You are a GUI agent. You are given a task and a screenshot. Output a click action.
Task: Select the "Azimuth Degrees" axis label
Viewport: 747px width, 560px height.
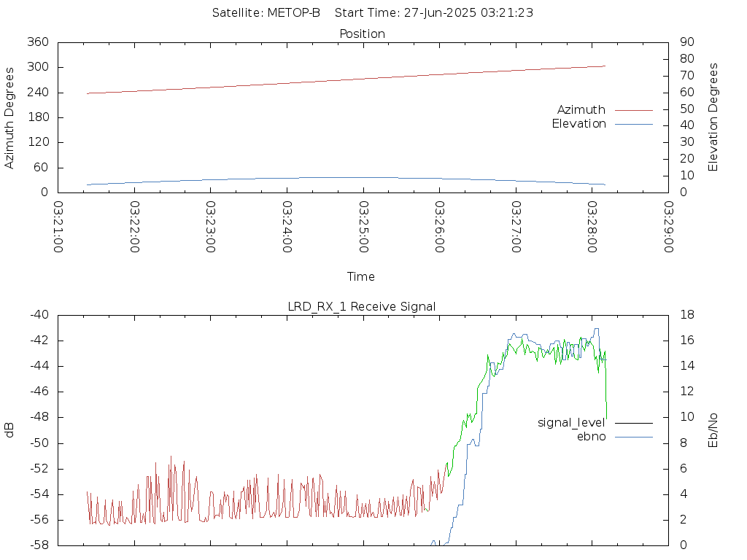point(9,118)
